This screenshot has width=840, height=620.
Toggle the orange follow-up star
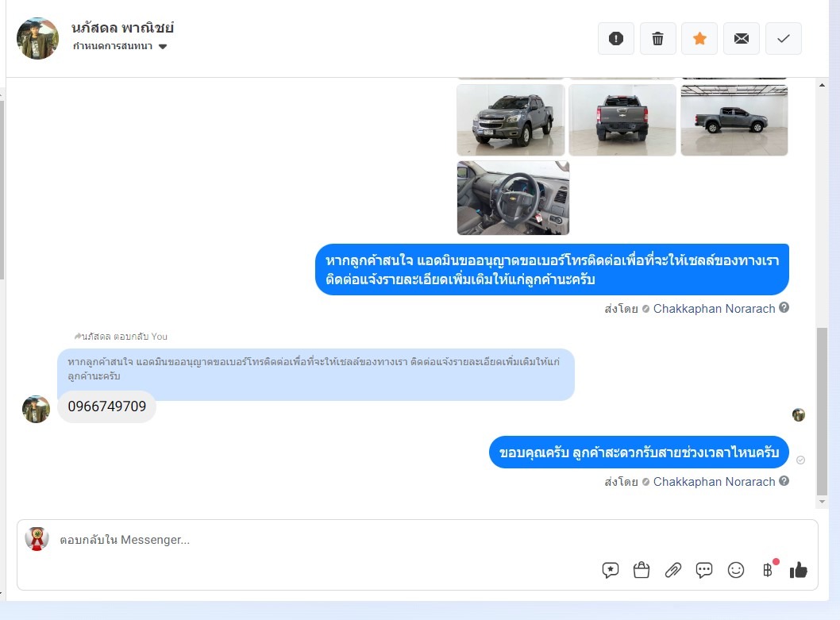[x=699, y=39]
